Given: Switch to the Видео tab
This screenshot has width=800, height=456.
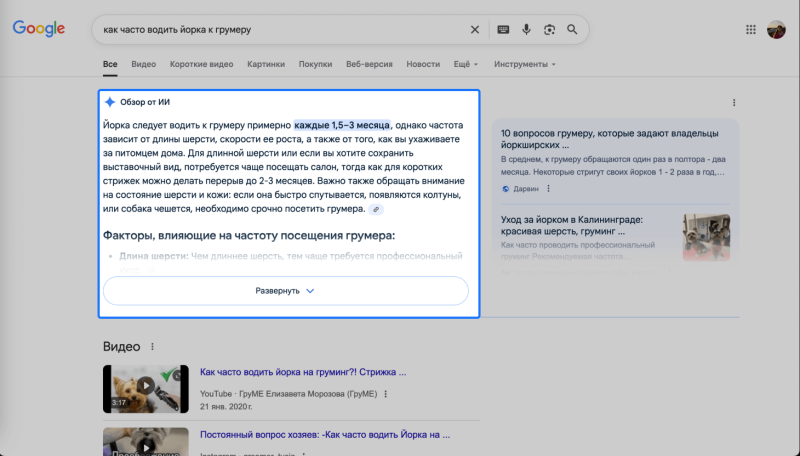Looking at the screenshot, I should click(143, 64).
